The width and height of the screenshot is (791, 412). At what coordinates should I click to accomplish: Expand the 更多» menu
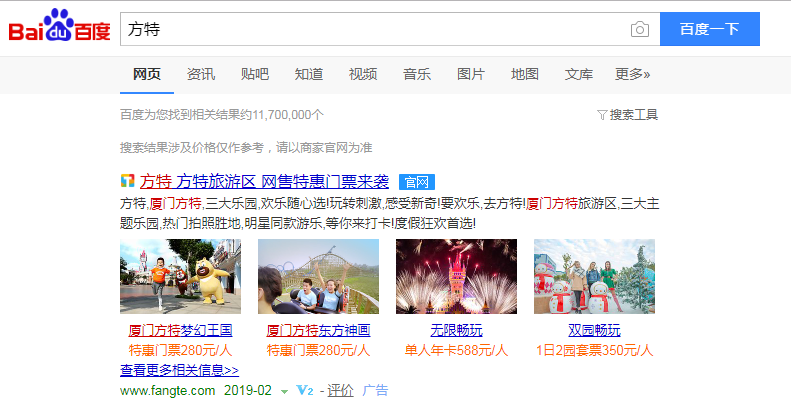(x=632, y=74)
